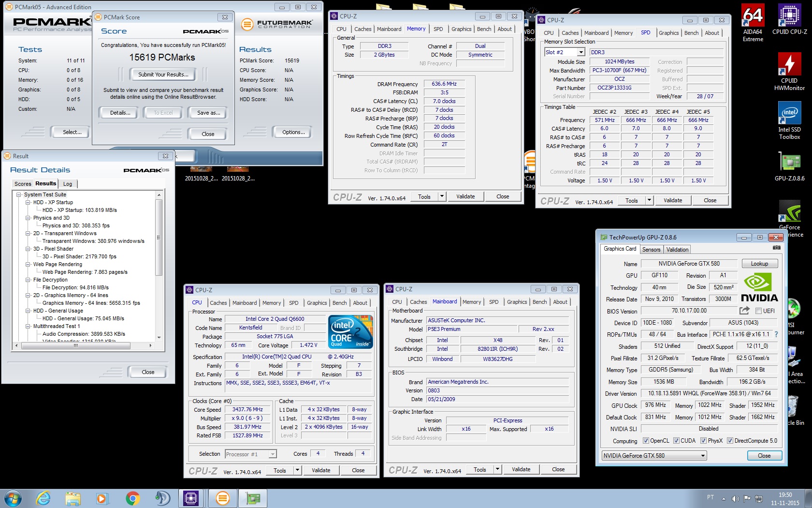
Task: Toggle the CUDA checkbox
Action: [676, 441]
